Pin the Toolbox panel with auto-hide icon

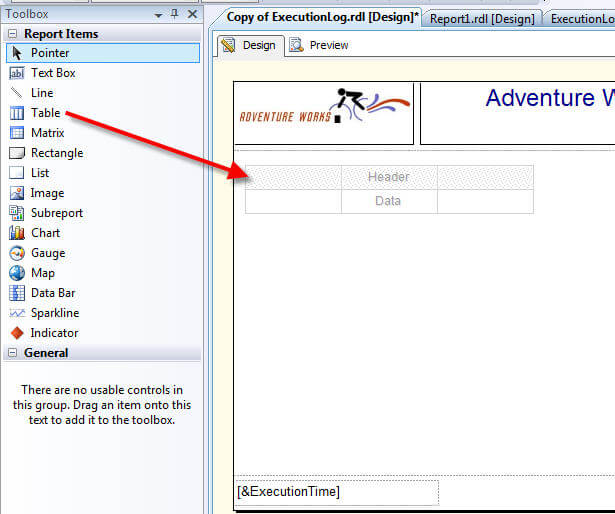(x=175, y=14)
